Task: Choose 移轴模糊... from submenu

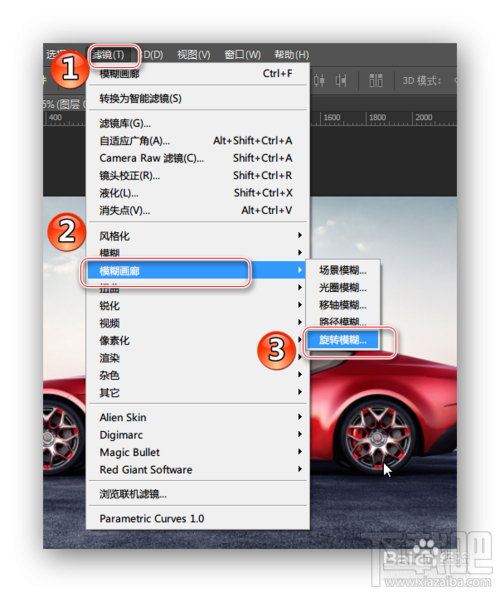Action: tap(343, 305)
